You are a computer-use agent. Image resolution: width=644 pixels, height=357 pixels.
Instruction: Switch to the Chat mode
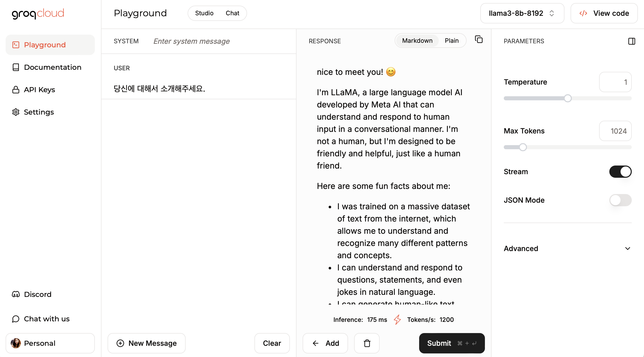[232, 13]
